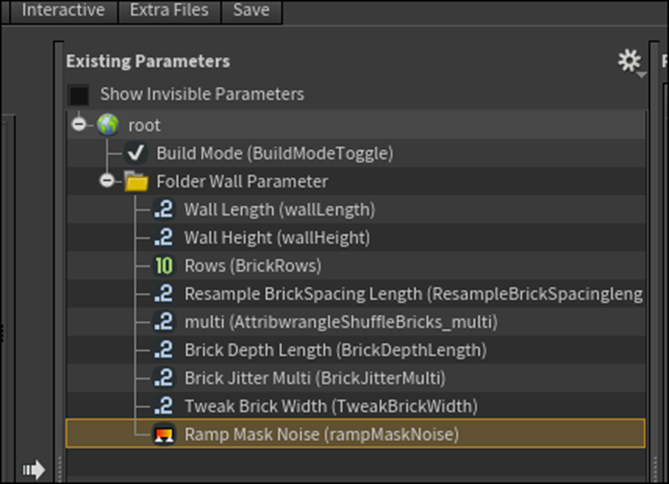
Task: Switch to the Interactive tab
Action: tap(62, 10)
